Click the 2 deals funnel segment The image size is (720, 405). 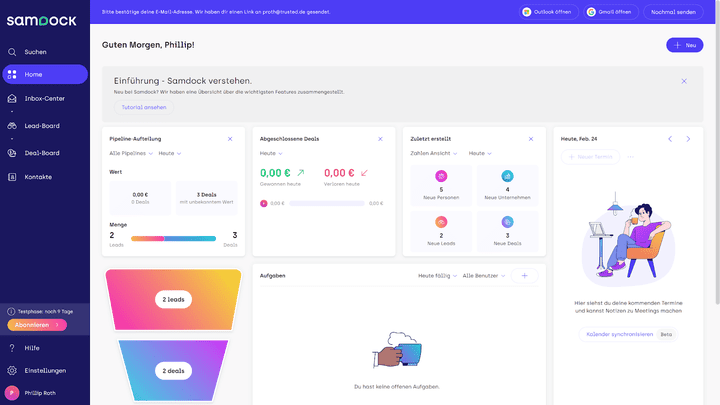(173, 371)
